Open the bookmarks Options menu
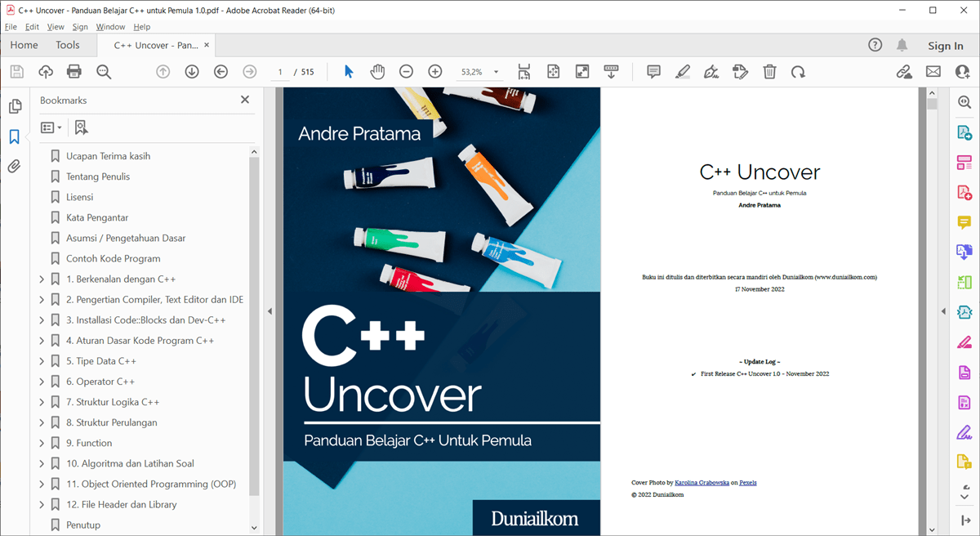The height and width of the screenshot is (536, 980). [51, 127]
